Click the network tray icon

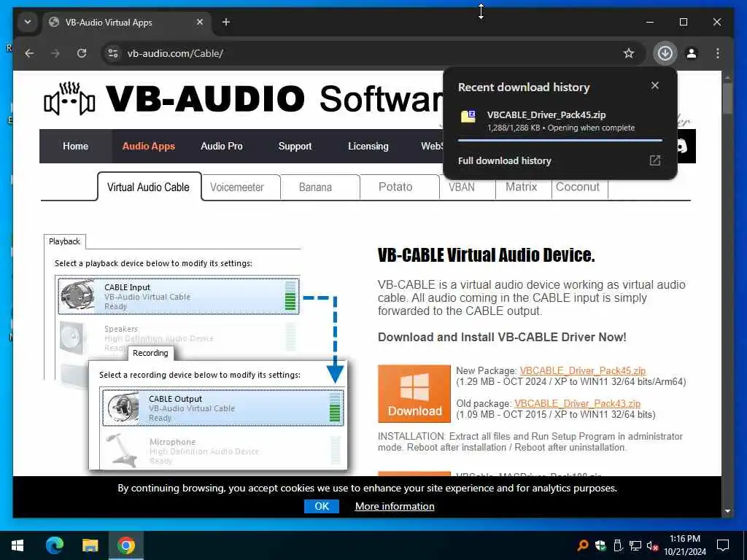pos(635,545)
